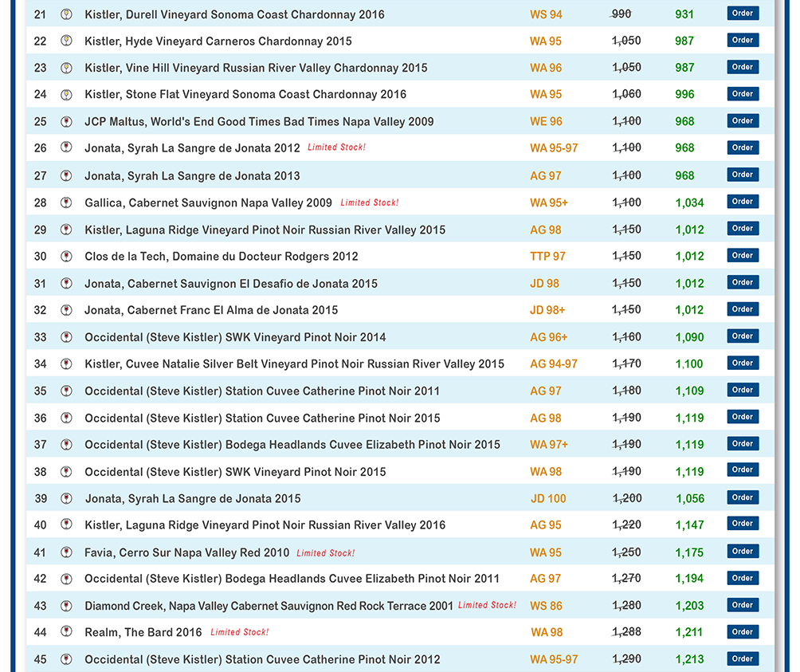Select the wine icon for Favia Cerro Sur 2010
Viewport: 800px width, 672px height.
[x=66, y=552]
